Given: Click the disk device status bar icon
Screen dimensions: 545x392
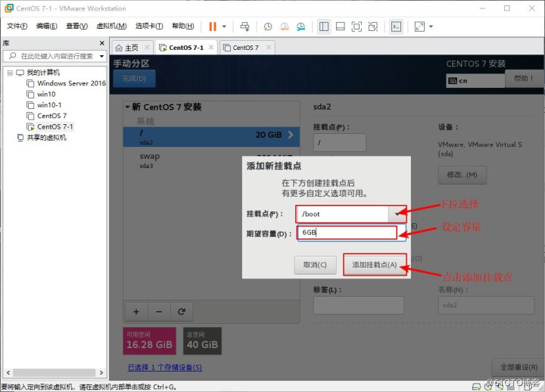Looking at the screenshot, I should [477, 387].
